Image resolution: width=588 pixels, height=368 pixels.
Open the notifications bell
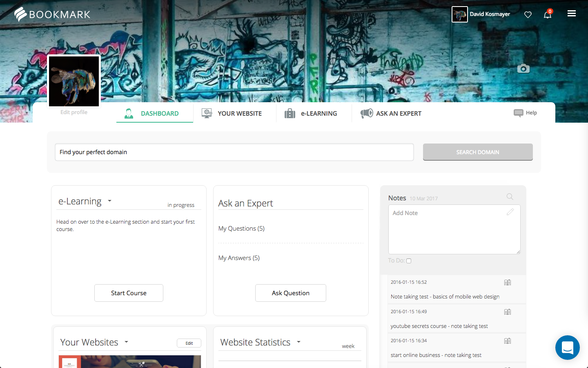548,14
